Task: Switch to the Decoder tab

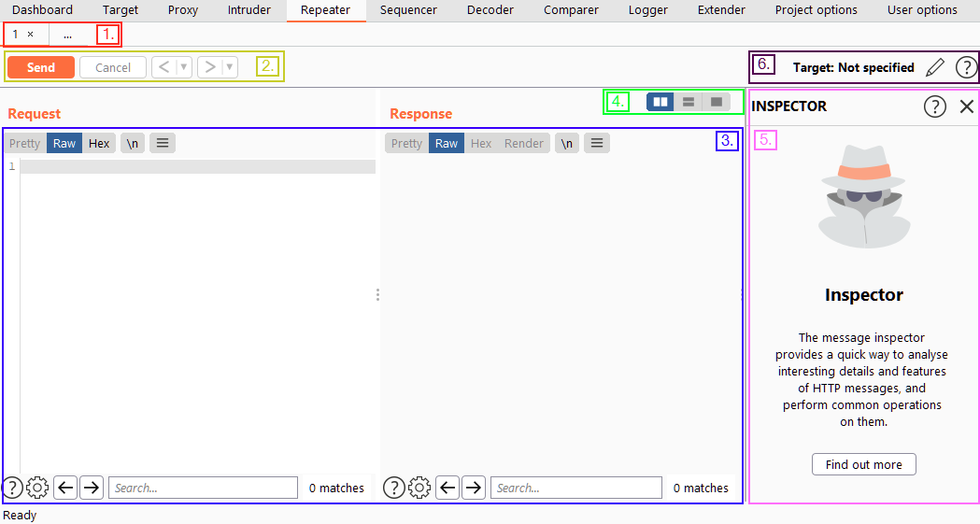Action: tap(490, 10)
